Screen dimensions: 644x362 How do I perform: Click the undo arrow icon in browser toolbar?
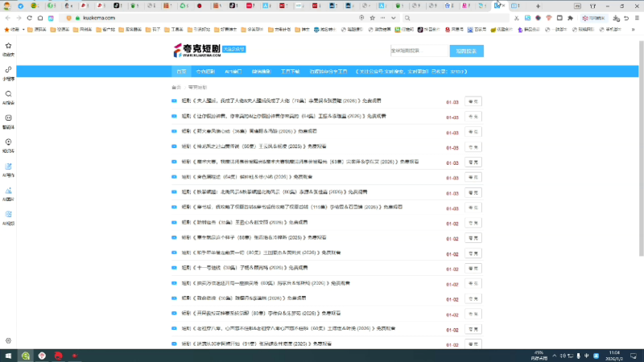[x=626, y=18]
